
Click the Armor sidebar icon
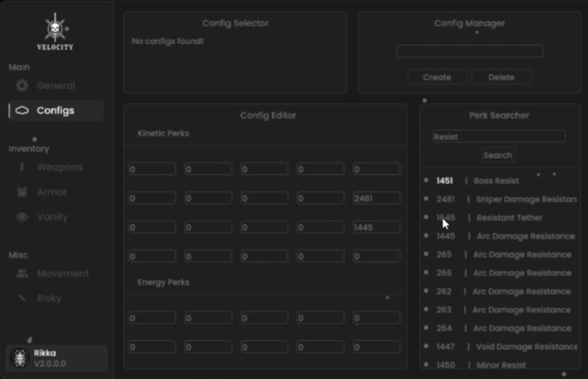pyautogui.click(x=22, y=192)
